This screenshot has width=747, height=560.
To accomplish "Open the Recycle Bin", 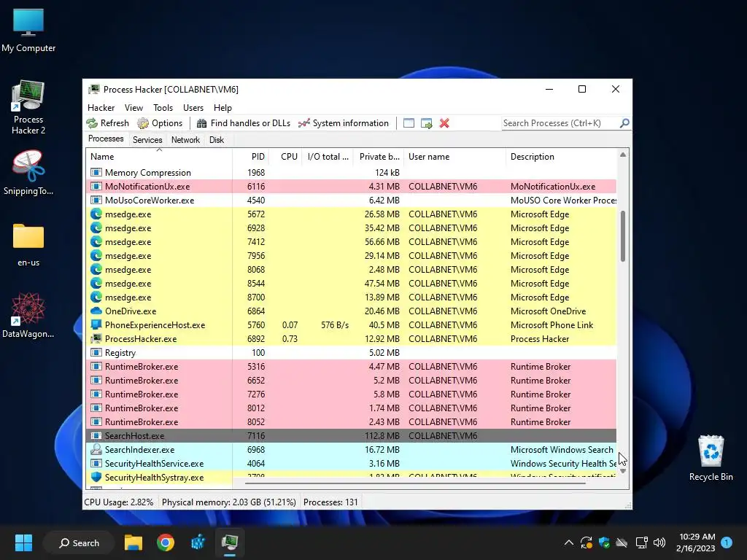I will (x=711, y=458).
